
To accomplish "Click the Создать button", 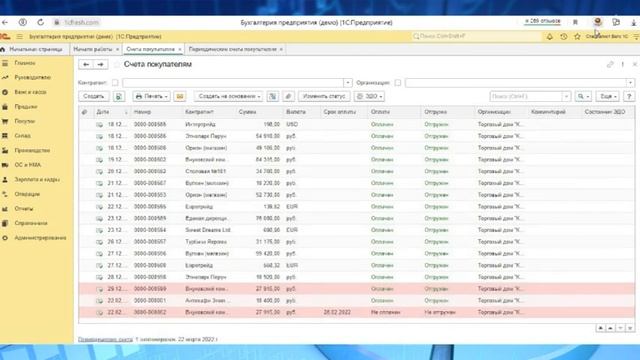I will point(94,96).
